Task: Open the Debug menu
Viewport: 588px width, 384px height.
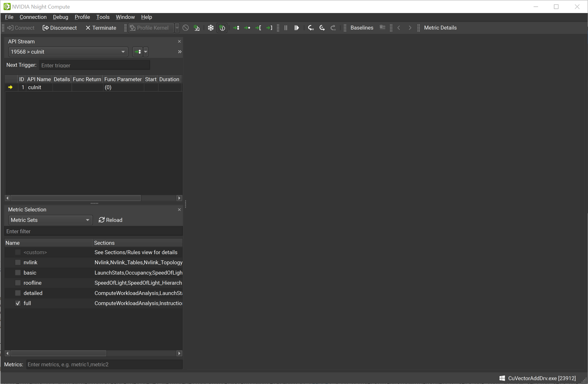Action: tap(61, 17)
